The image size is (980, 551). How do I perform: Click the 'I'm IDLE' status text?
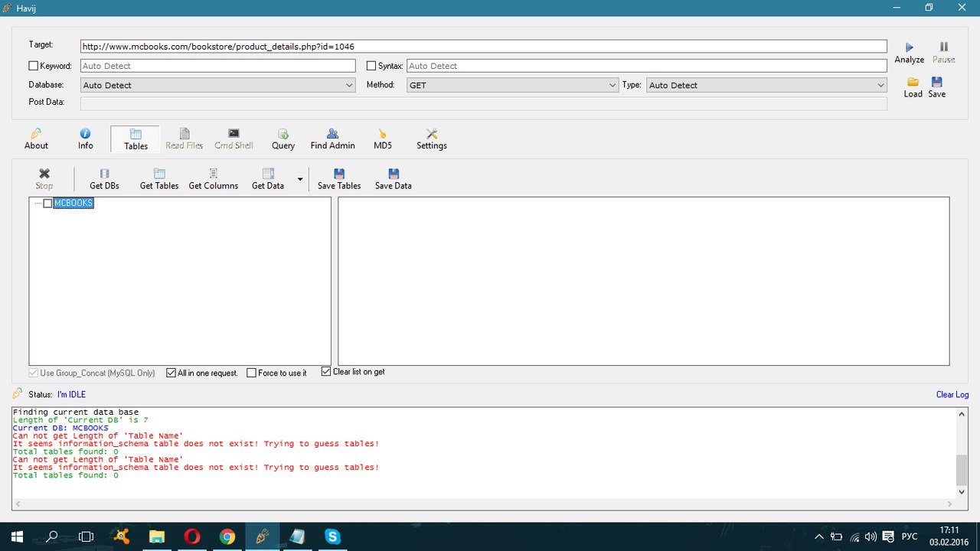click(x=71, y=395)
